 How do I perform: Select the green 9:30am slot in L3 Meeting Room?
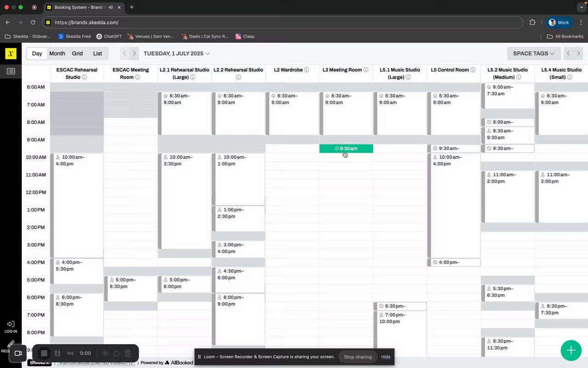pyautogui.click(x=346, y=148)
